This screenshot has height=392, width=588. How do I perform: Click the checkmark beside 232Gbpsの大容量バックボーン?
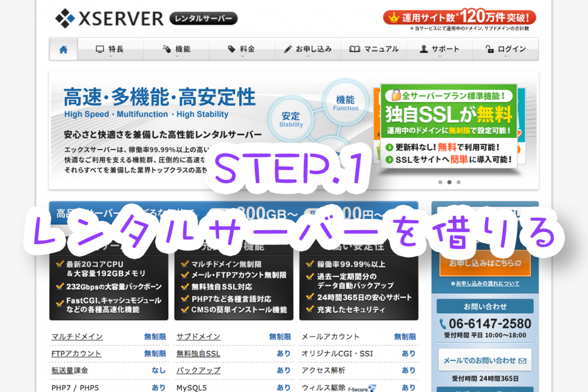coord(59,287)
